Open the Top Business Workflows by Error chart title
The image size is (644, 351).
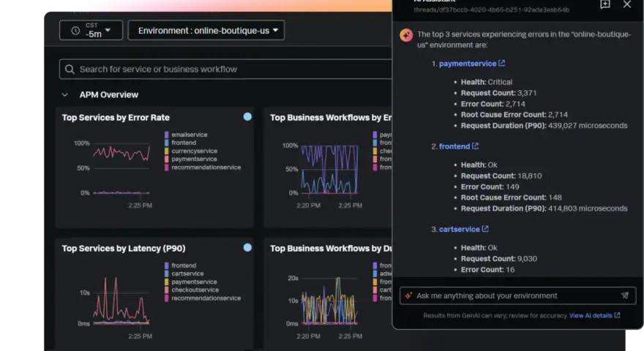coord(331,118)
